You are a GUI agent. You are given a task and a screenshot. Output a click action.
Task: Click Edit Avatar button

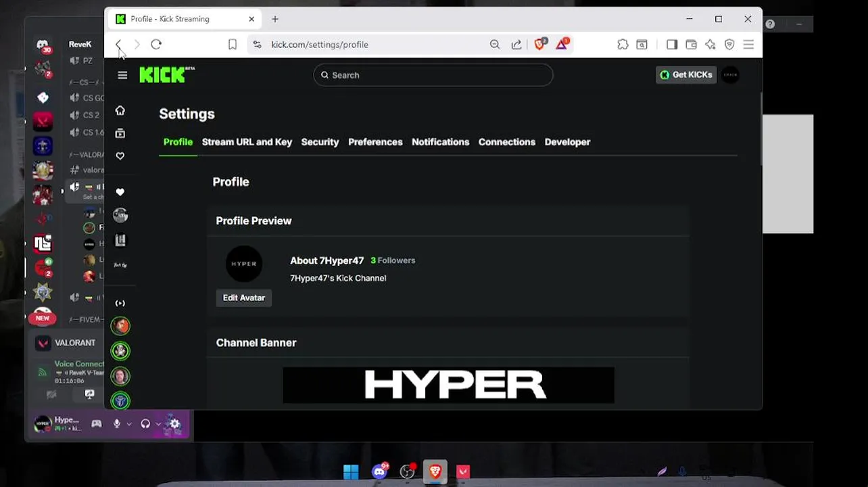point(244,298)
